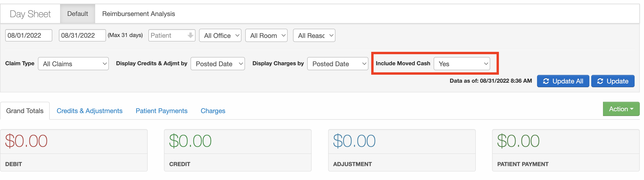This screenshot has height=180, width=644.
Task: Click the ADJUSTMENT $0.00 total card
Action: (x=402, y=150)
